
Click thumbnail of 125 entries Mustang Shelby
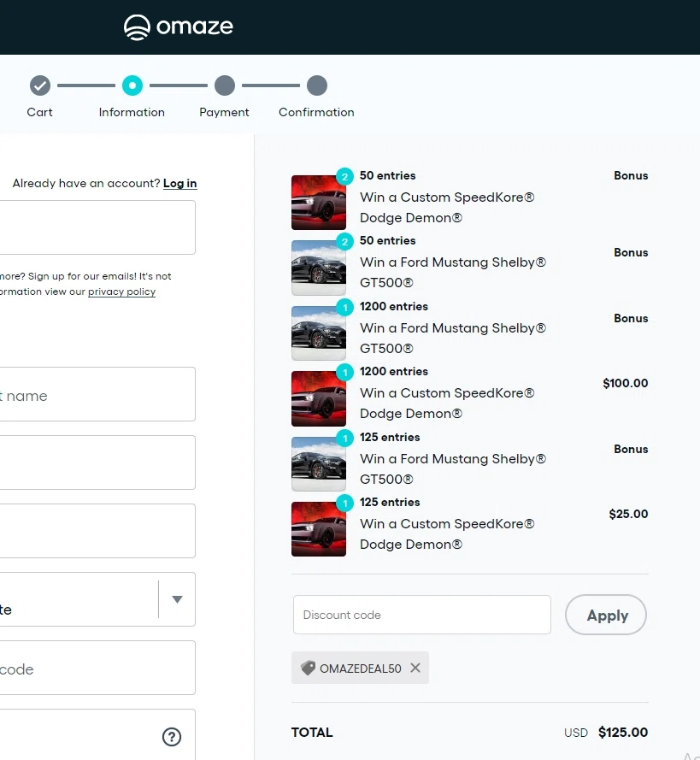(x=319, y=464)
